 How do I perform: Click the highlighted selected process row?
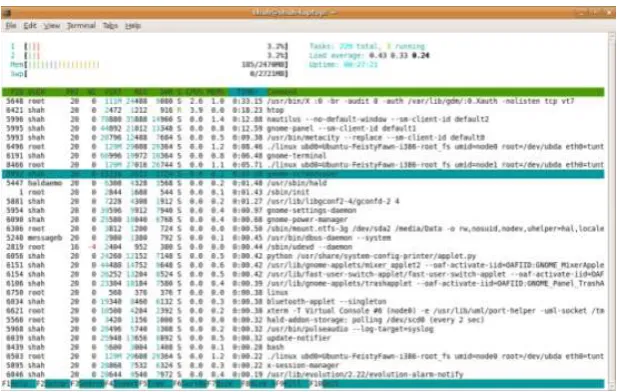[x=303, y=174]
